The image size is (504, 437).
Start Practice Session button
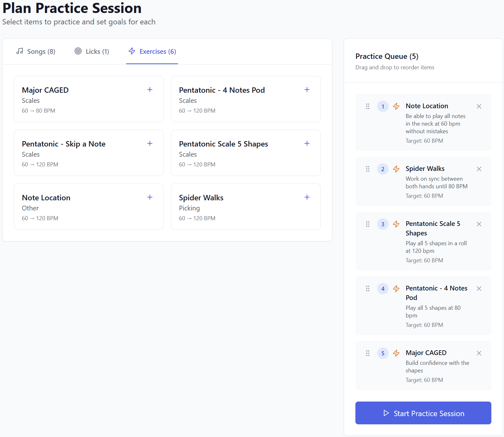(423, 413)
